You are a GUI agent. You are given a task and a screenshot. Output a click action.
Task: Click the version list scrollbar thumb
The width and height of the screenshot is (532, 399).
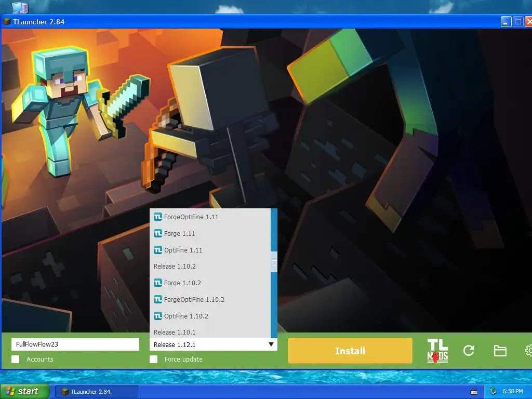coord(274,262)
